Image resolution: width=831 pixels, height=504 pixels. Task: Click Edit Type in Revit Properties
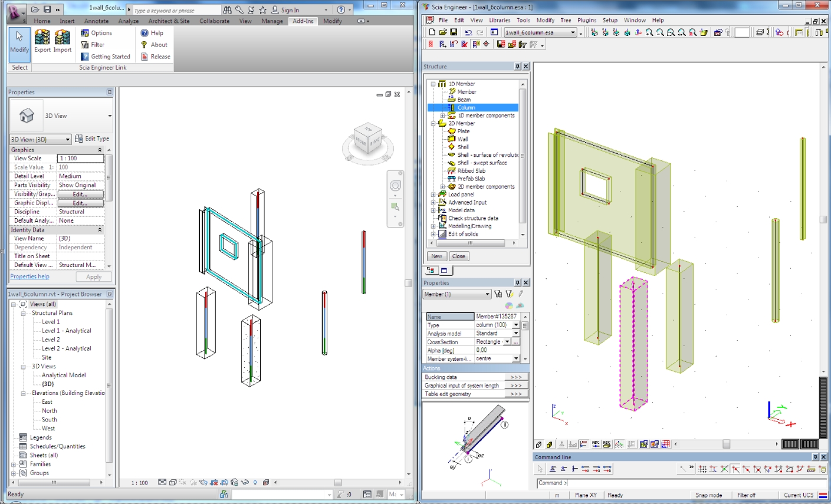[x=92, y=139]
